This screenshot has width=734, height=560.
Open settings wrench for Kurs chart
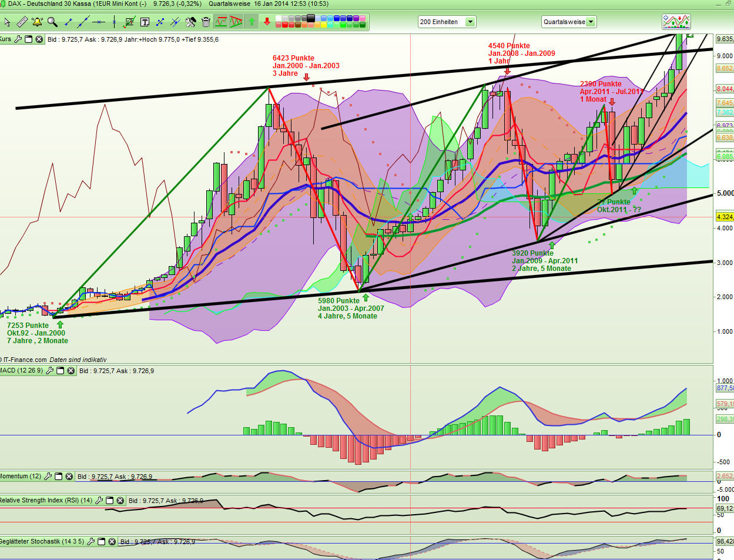pos(18,39)
